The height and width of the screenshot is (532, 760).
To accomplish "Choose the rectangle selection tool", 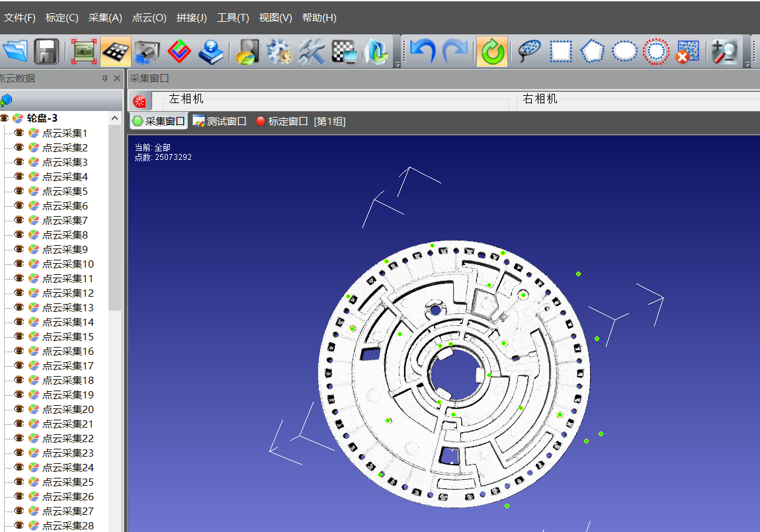I will pos(561,52).
